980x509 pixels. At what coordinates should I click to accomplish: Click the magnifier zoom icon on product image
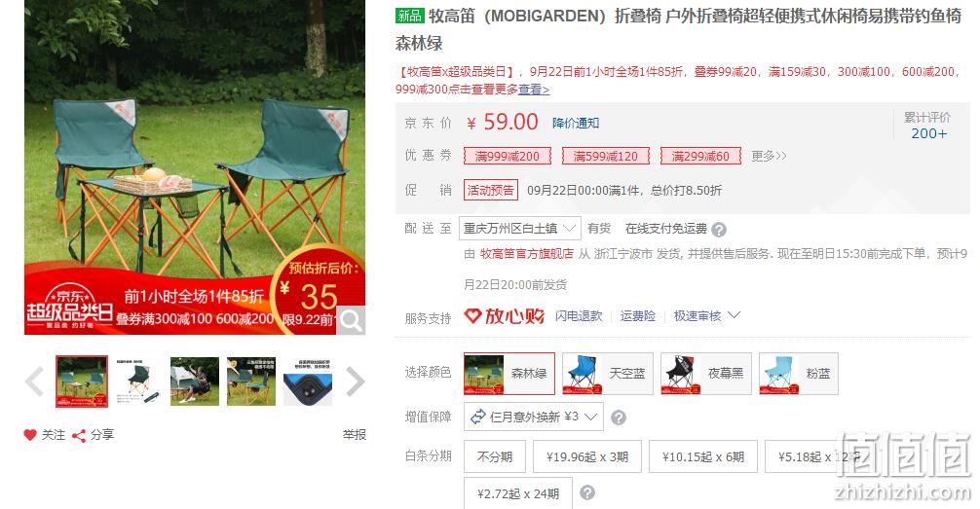(x=351, y=320)
